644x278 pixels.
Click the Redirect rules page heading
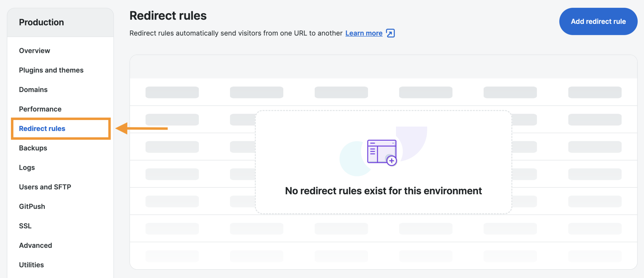point(168,16)
